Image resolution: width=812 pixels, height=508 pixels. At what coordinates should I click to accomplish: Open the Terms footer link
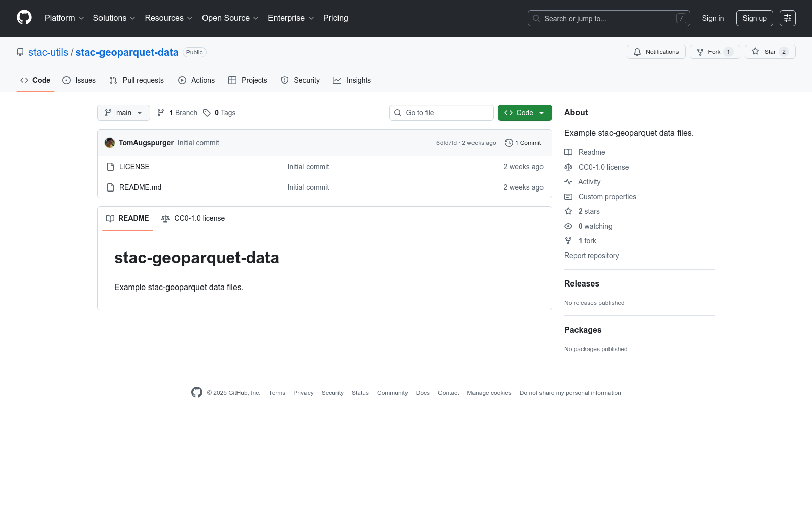[277, 393]
